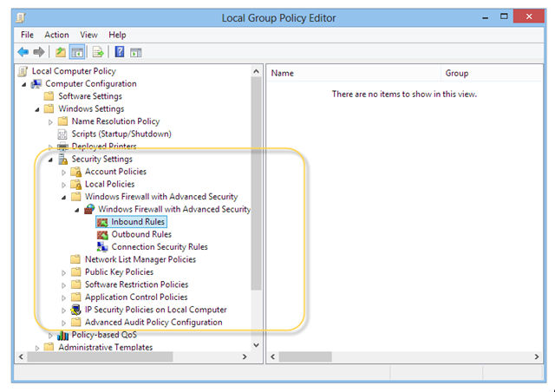Click the firewall globe icon in tree
The image size is (555, 392).
89,209
